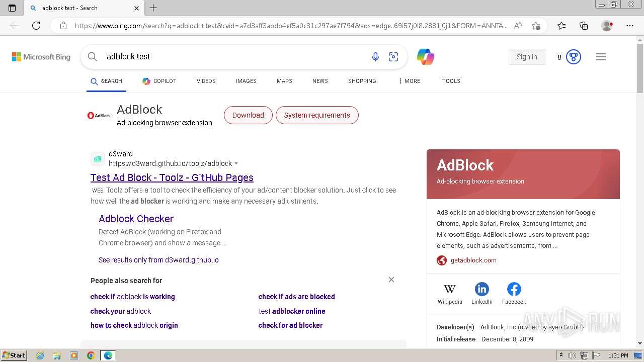644x362 pixels.
Task: Dismiss the People also search for box
Action: [x=391, y=280]
